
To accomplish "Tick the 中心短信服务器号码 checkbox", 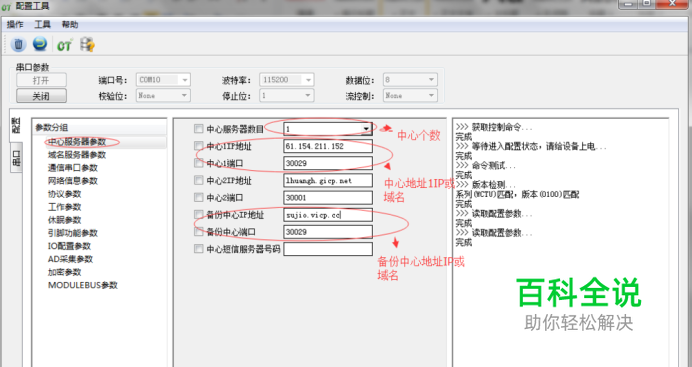I will (x=199, y=249).
